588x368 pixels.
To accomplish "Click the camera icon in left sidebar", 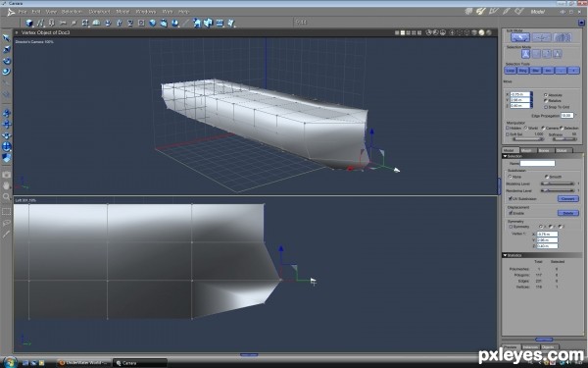I will (x=7, y=175).
